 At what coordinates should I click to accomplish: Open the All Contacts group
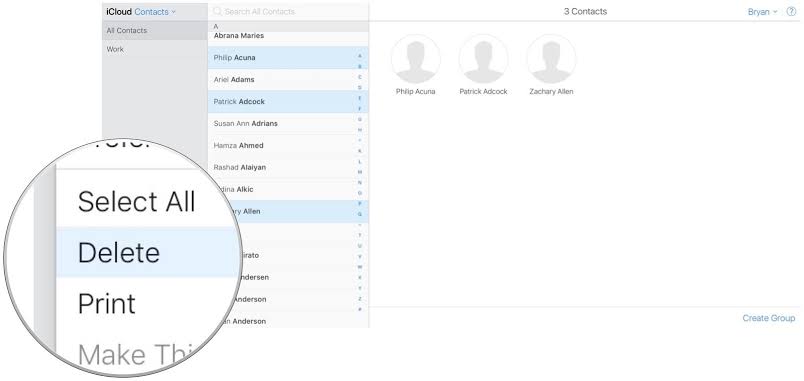coord(154,31)
